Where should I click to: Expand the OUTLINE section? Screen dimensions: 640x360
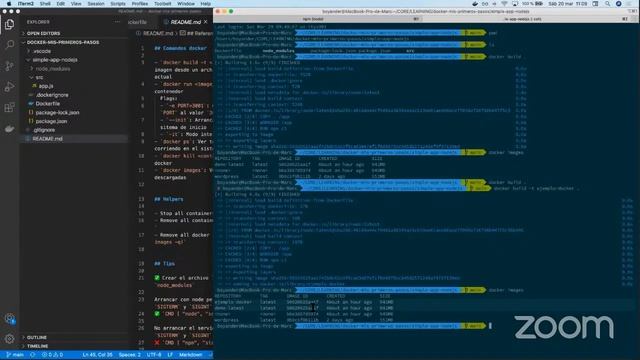pyautogui.click(x=37, y=338)
